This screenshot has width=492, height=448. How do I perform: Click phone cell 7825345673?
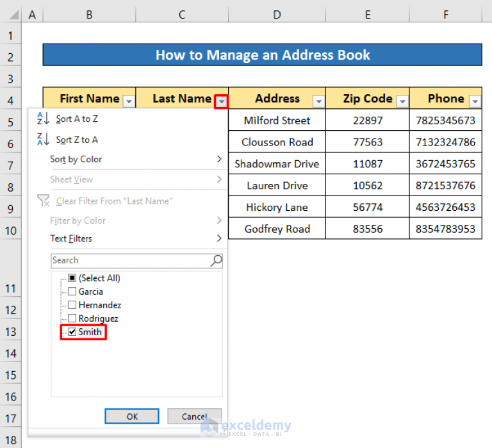446,120
